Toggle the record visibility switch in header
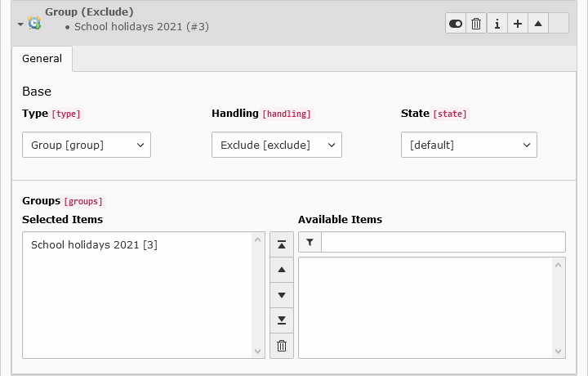 click(456, 24)
